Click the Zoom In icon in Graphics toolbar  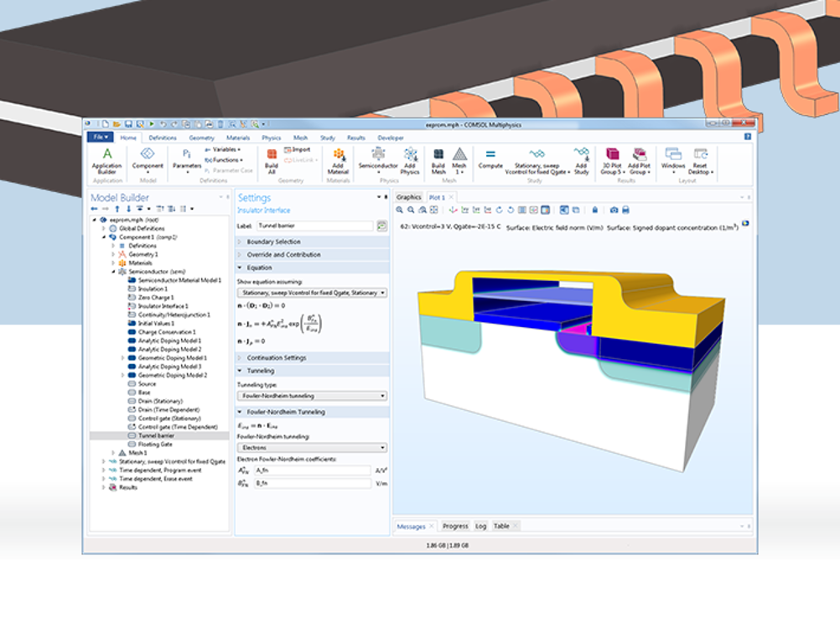tap(400, 210)
